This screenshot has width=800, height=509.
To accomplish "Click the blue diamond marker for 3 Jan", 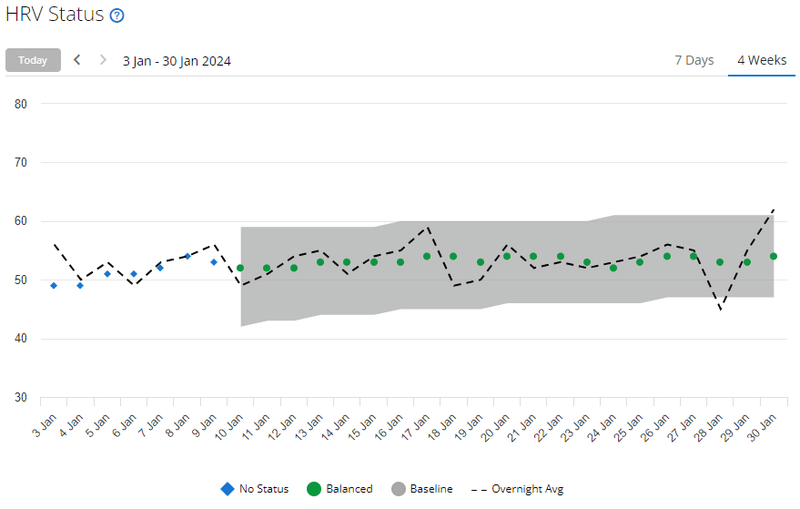I will pos(53,285).
